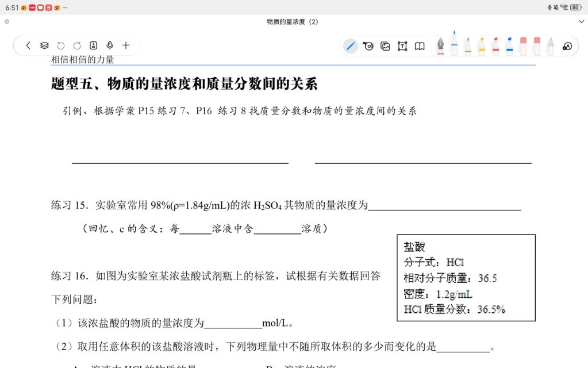Pick the pink eraser tool
Screen dimensions: 588x368
tap(524, 45)
